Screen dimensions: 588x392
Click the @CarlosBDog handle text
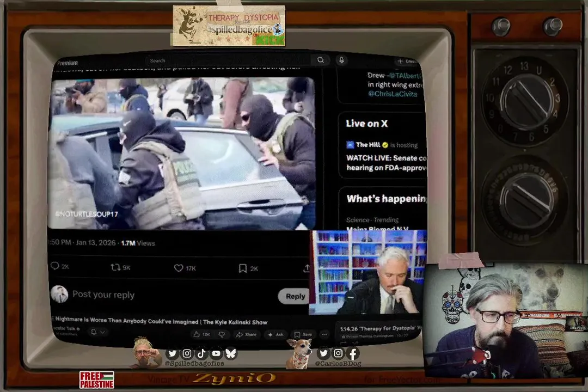coord(338,364)
